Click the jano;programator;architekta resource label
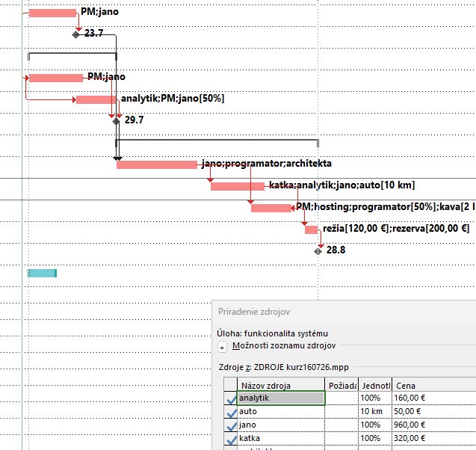The height and width of the screenshot is (450, 476). [x=267, y=164]
